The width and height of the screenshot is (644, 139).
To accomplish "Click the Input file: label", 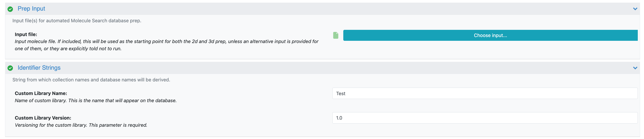I will [26, 34].
